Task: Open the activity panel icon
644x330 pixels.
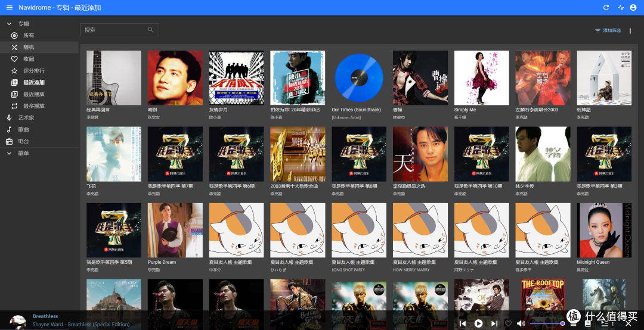Action: (x=621, y=7)
